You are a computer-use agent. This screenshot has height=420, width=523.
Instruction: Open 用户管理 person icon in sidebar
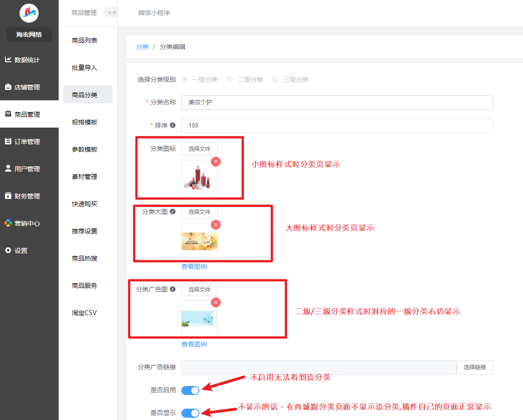[x=8, y=168]
